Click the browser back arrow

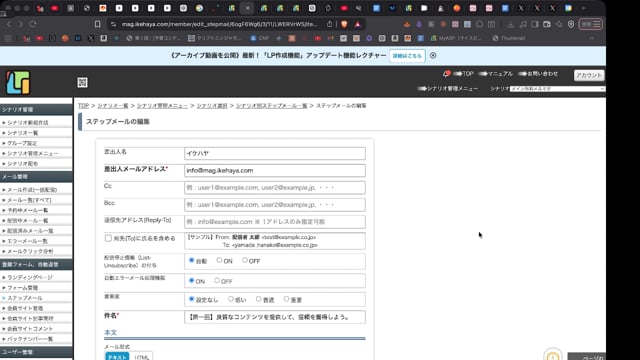pos(9,24)
